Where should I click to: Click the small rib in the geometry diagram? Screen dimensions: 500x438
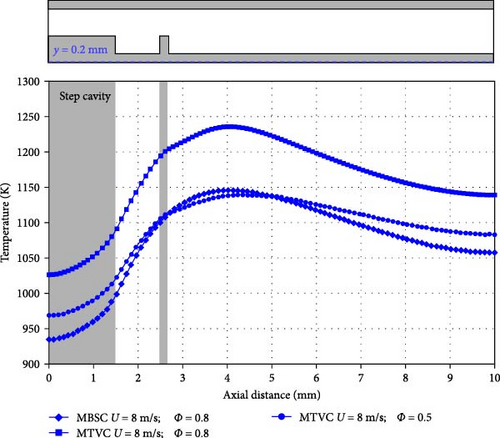click(x=164, y=45)
